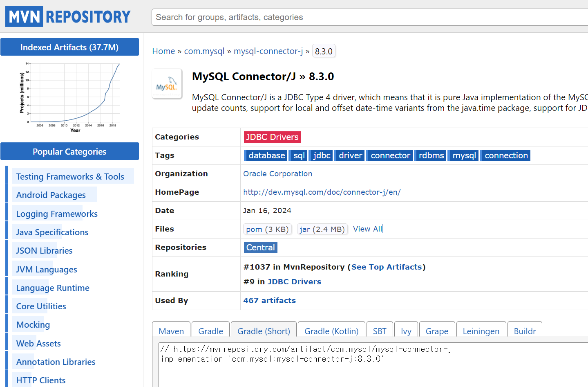Viewport: 588px width, 387px height.
Task: Open mysql-connector-j breadcrumb link
Action: (268, 51)
